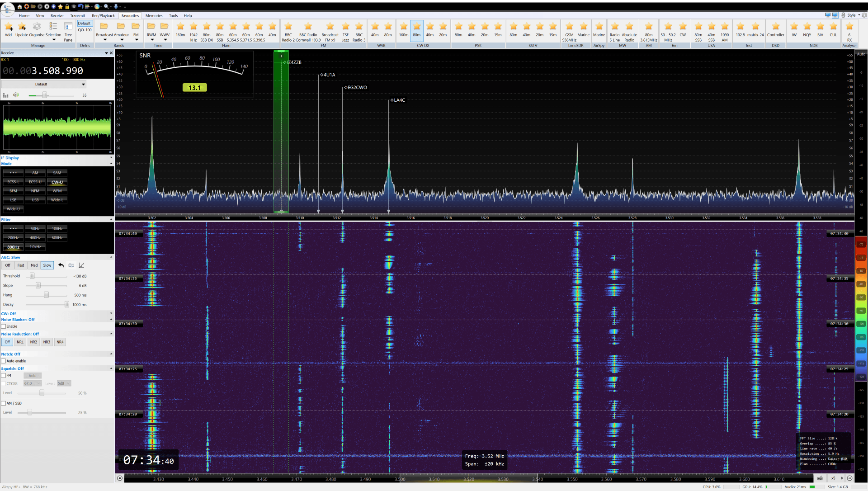The image size is (868, 491).
Task: Open the Organise favourites gear icon
Action: tap(37, 27)
